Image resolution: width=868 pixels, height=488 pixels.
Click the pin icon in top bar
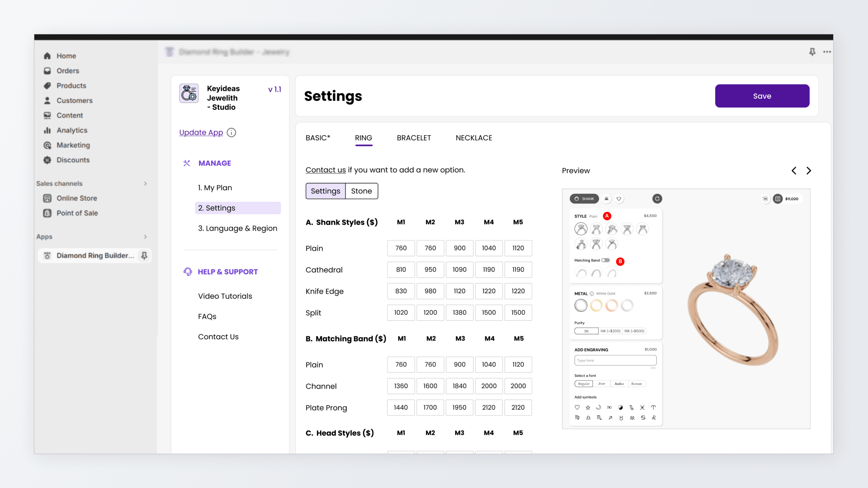[x=812, y=52]
